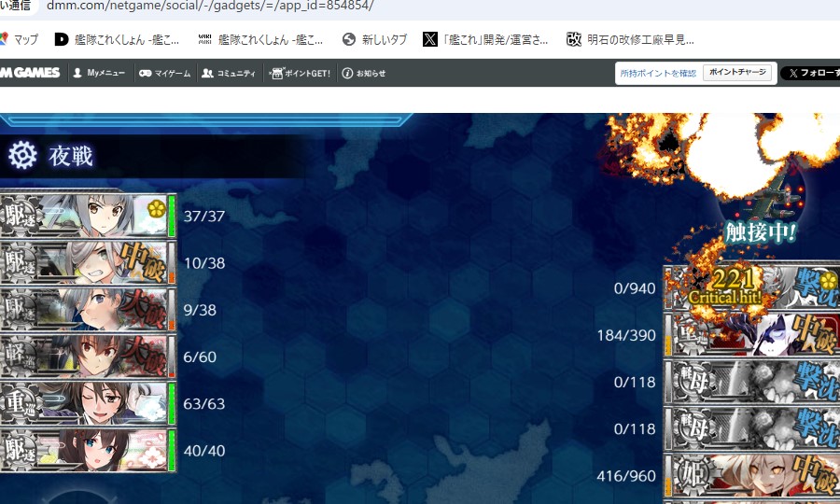Open the お知らせ notifications menu
The width and height of the screenshot is (840, 504).
(x=364, y=73)
